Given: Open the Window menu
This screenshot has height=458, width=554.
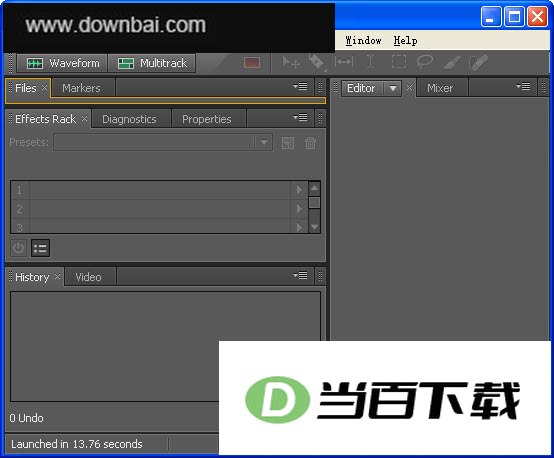Looking at the screenshot, I should 363,41.
